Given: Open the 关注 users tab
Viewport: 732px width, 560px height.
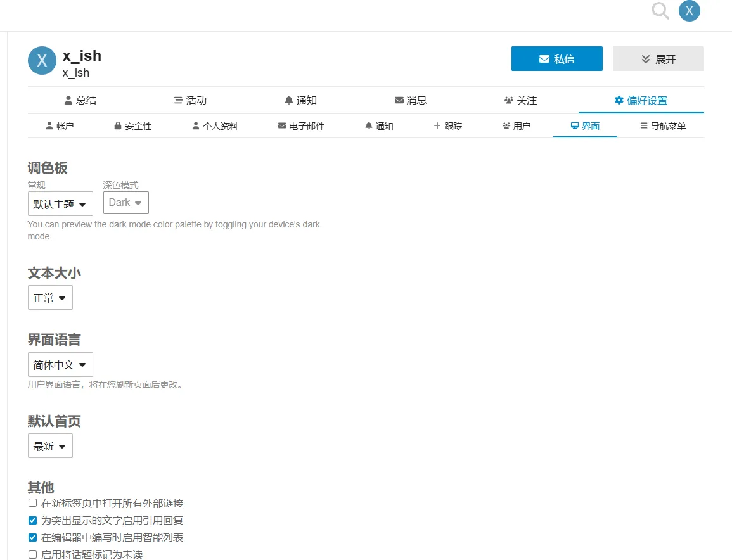Looking at the screenshot, I should (x=520, y=100).
